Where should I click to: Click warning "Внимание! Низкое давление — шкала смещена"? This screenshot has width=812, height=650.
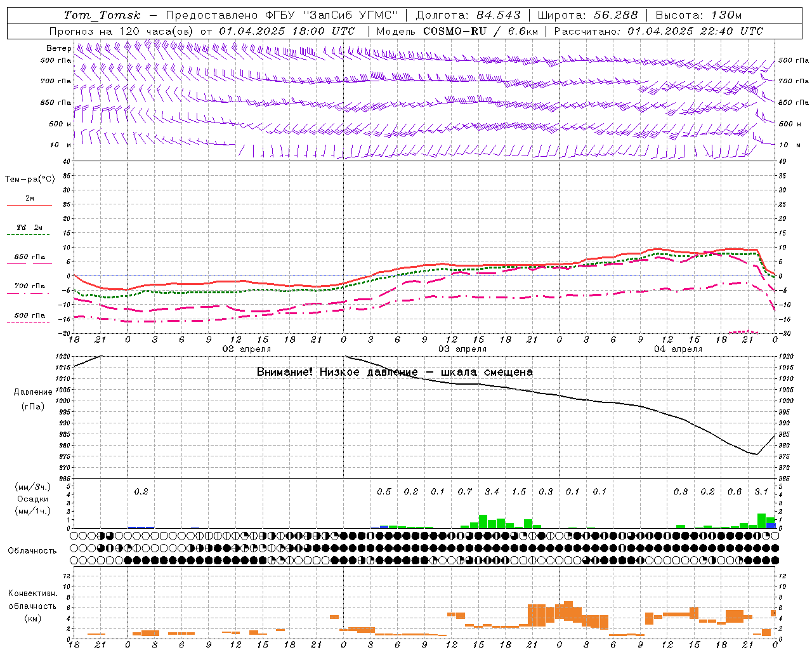(x=395, y=372)
